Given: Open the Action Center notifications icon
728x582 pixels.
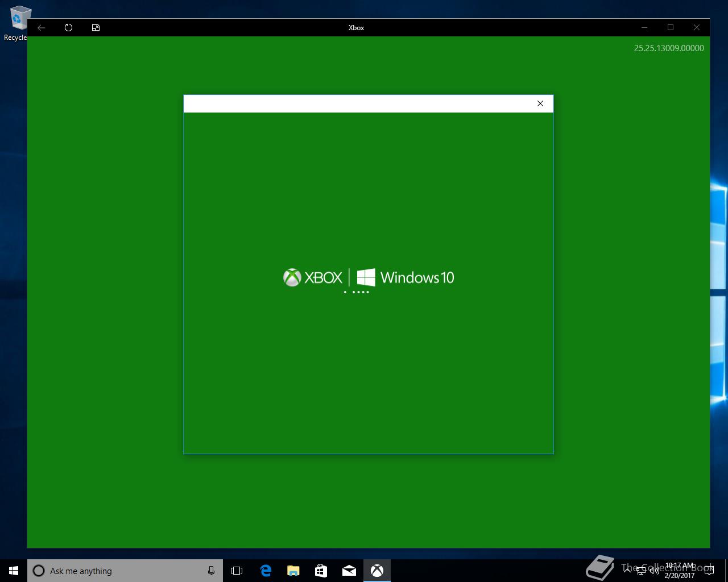Looking at the screenshot, I should pyautogui.click(x=709, y=571).
